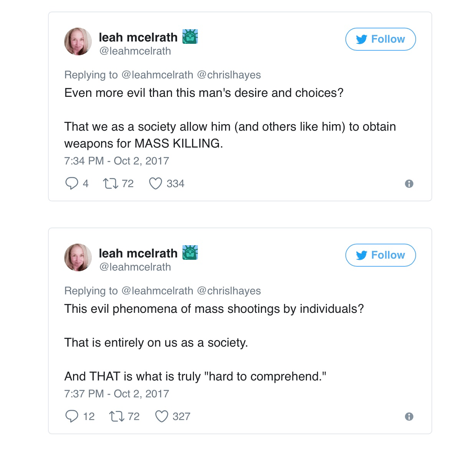Image resolution: width=476 pixels, height=450 pixels.
Task: Click @leahmcelrath in first tweet's reply line
Action: click(157, 75)
